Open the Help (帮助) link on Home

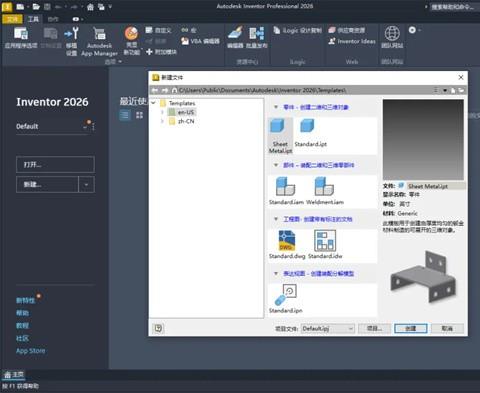click(x=22, y=313)
